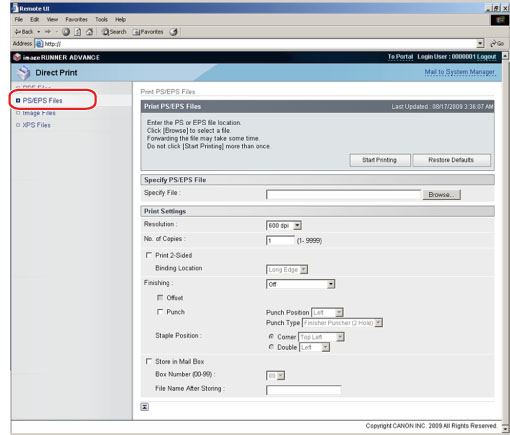Open the Finishing dropdown
This screenshot has width=510, height=435.
300,284
